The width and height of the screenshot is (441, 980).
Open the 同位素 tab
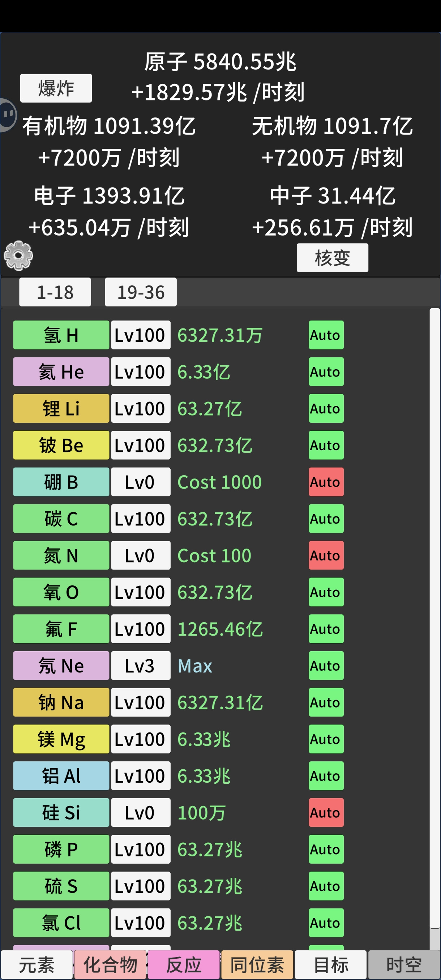[x=257, y=965]
